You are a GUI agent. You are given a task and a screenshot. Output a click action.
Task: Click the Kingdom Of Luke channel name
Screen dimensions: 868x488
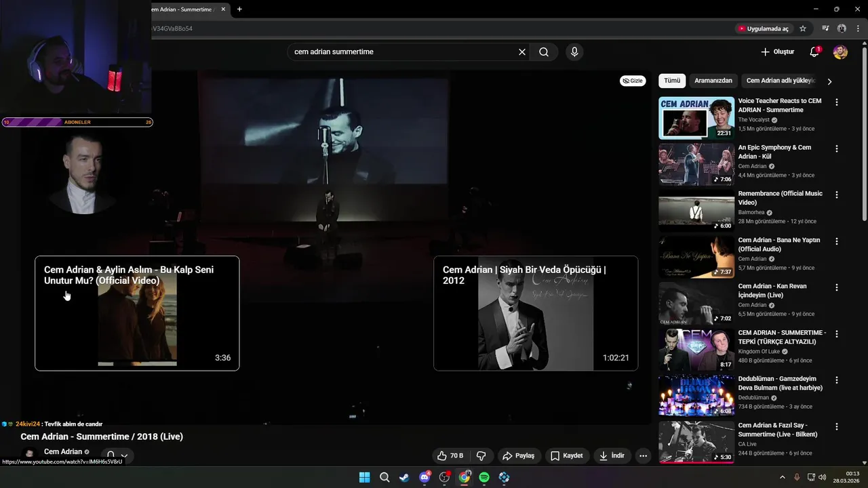pos(758,352)
